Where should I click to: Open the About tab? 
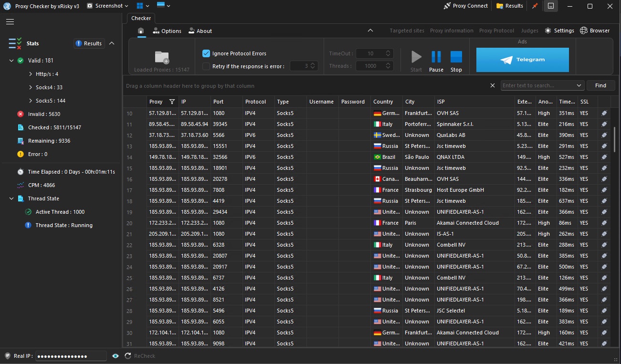pyautogui.click(x=200, y=31)
